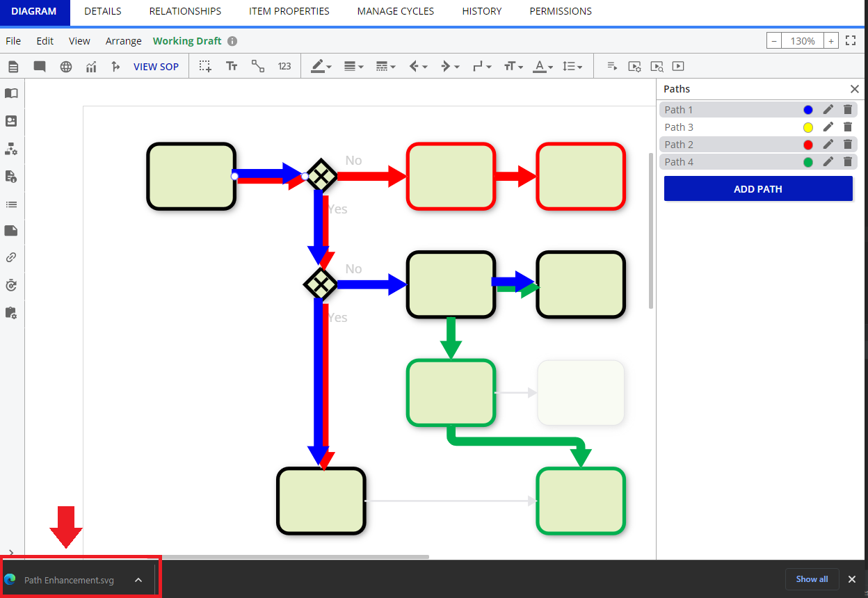The image size is (868, 598).
Task: Click the VIEW SOP link
Action: coord(156,67)
